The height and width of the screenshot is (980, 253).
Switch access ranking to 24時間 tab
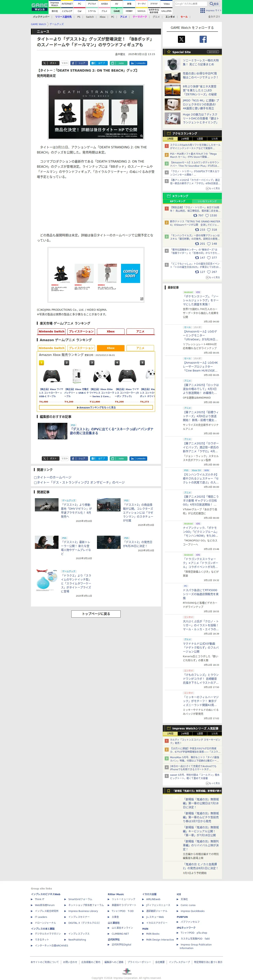point(185,139)
